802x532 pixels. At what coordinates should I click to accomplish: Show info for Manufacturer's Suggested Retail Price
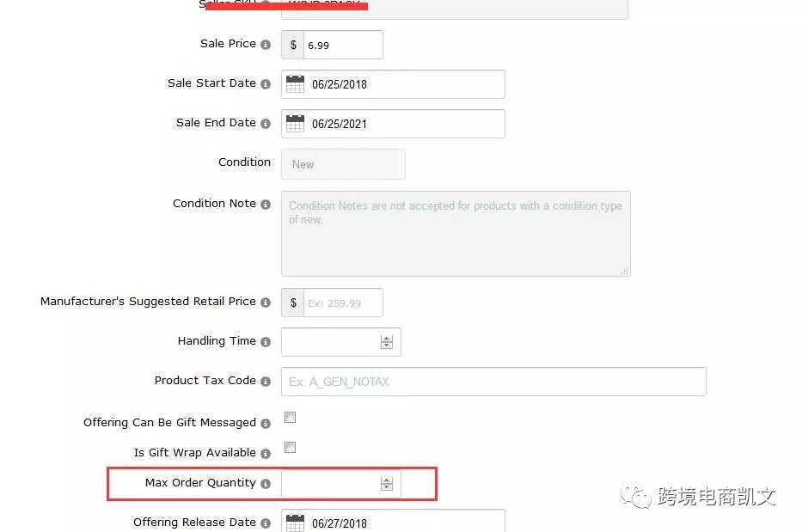pos(266,303)
